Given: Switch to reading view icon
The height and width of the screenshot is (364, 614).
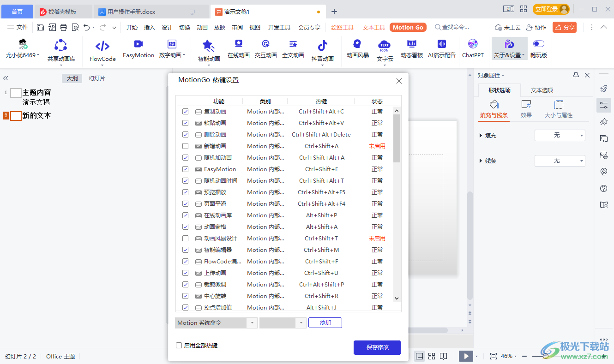Looking at the screenshot, I should 443,356.
